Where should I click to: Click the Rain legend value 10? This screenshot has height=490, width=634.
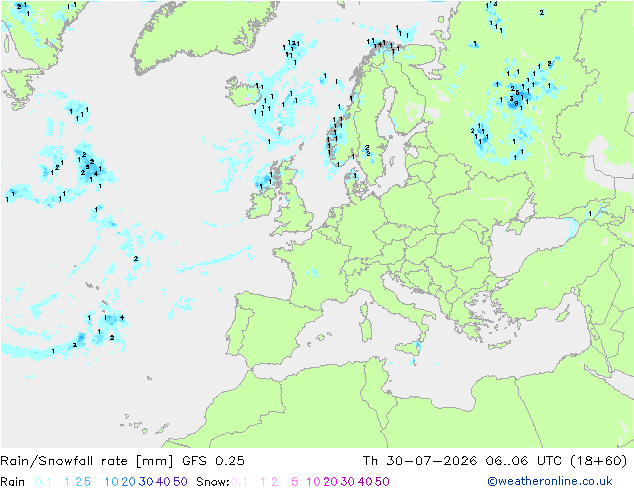point(112,482)
